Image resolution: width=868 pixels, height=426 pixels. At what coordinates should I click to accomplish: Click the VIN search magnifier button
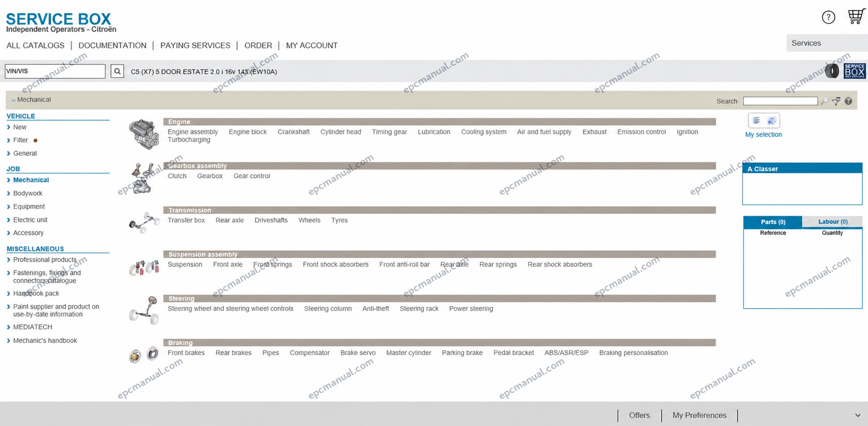point(117,71)
